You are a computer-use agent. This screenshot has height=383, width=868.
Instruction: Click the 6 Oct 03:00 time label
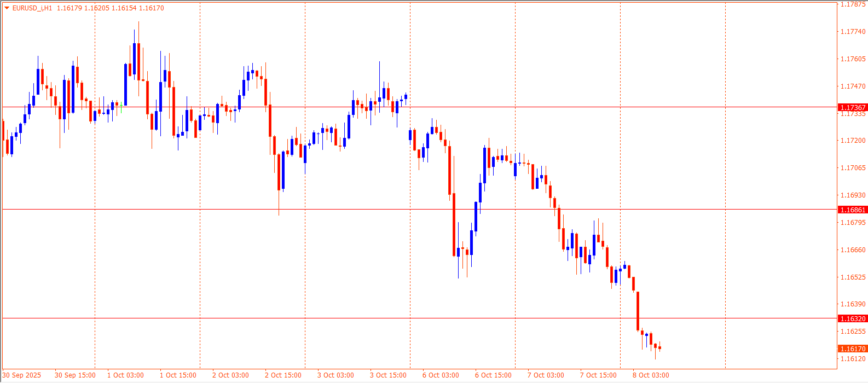pos(441,375)
